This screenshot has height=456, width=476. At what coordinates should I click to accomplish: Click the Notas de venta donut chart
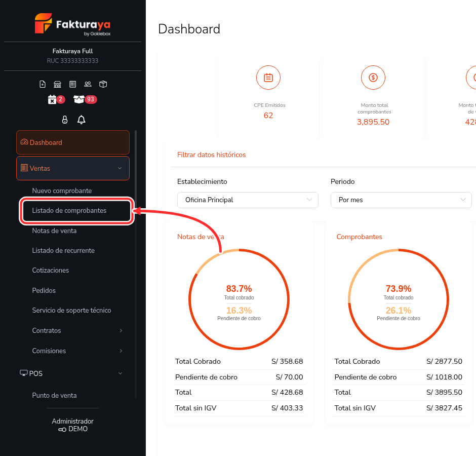coord(239,299)
